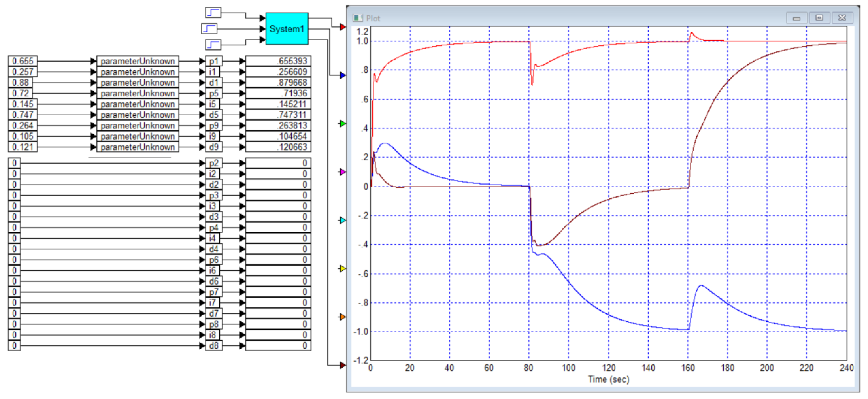Image resolution: width=868 pixels, height=399 pixels.
Task: Select the topmost step input block
Action: click(213, 13)
